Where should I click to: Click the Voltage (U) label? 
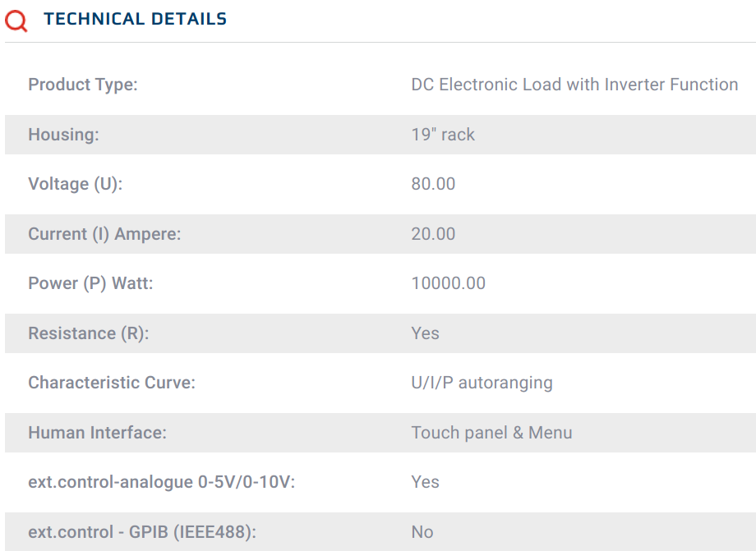[75, 184]
